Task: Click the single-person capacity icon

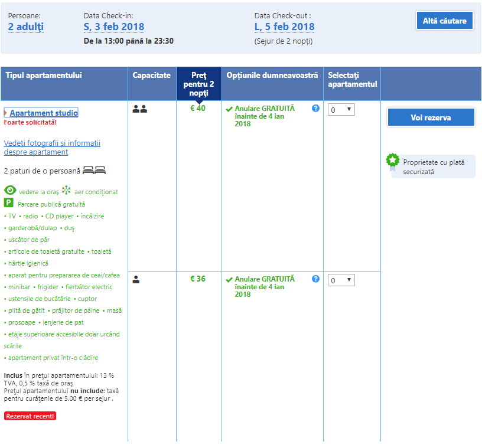Action: click(136, 280)
